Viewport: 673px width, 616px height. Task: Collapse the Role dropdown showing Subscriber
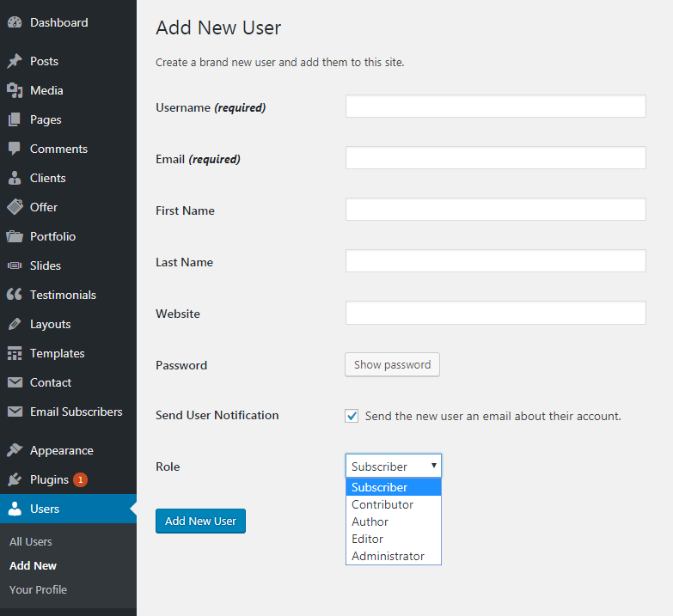(393, 466)
